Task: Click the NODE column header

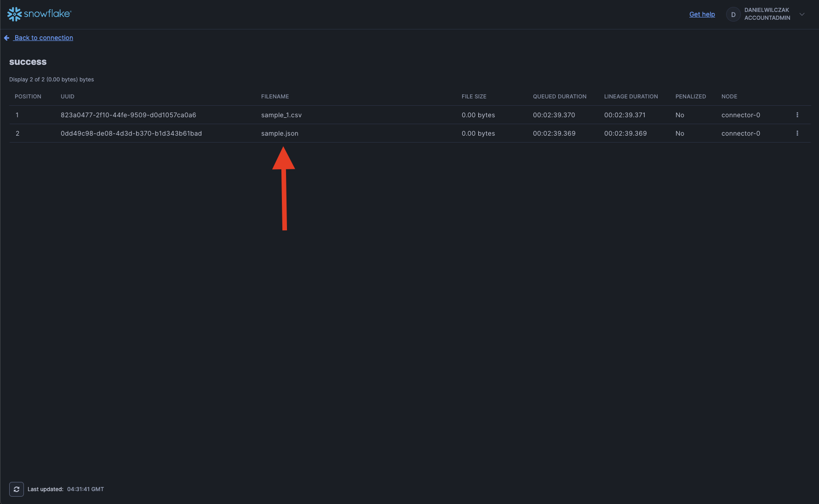Action: (x=729, y=97)
